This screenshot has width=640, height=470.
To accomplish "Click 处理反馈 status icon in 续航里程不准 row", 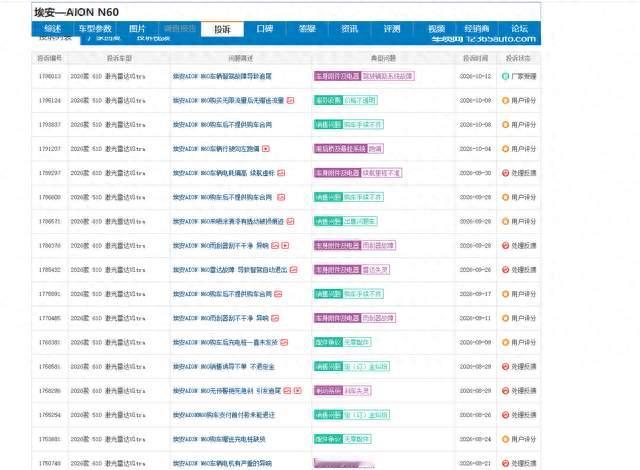I will pyautogui.click(x=505, y=173).
